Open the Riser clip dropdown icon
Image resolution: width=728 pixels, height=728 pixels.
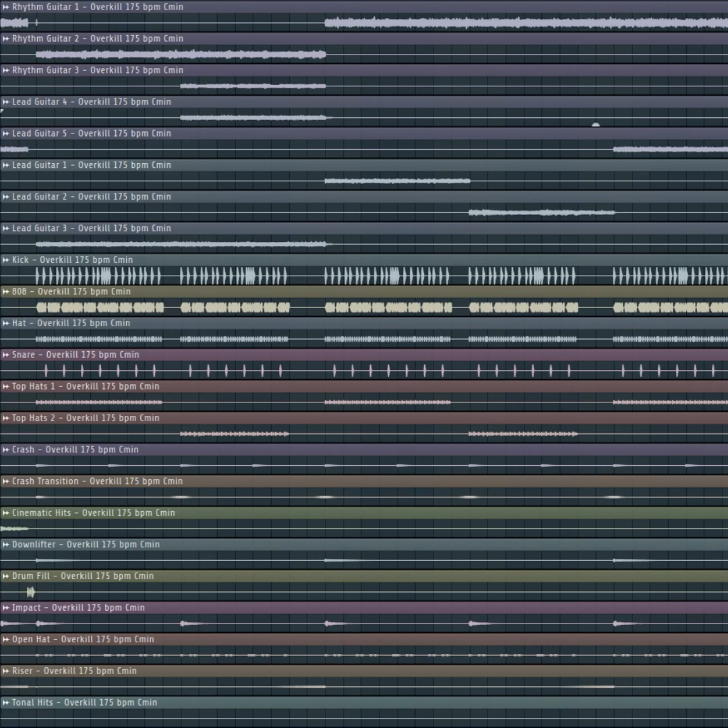coord(6,671)
